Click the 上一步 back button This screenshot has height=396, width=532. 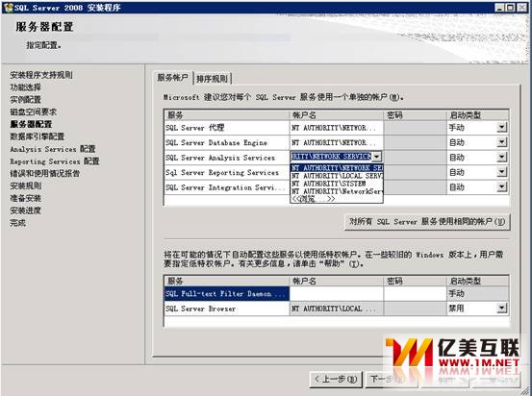[336, 379]
